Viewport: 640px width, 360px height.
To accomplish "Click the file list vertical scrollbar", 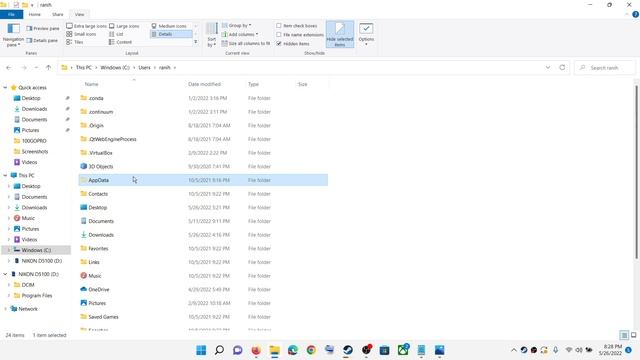I will pos(636,171).
